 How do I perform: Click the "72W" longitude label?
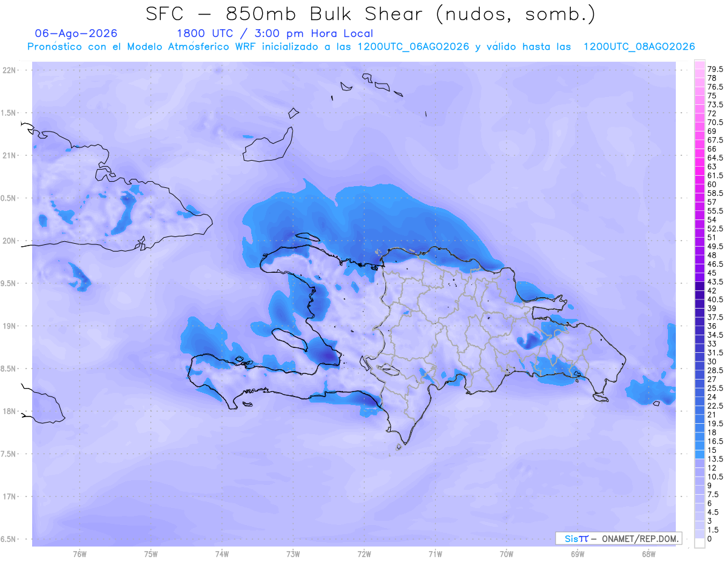[364, 554]
